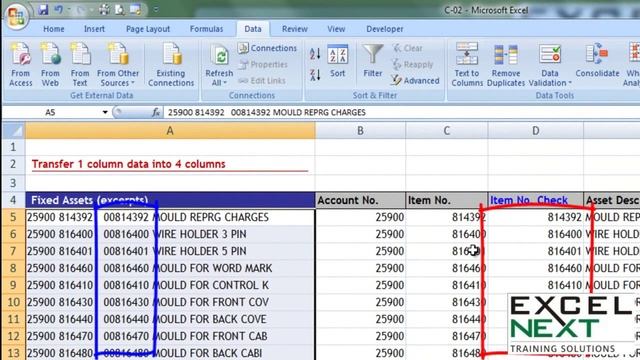640x360 pixels.
Task: Toggle the Filter funnel
Action: (373, 61)
